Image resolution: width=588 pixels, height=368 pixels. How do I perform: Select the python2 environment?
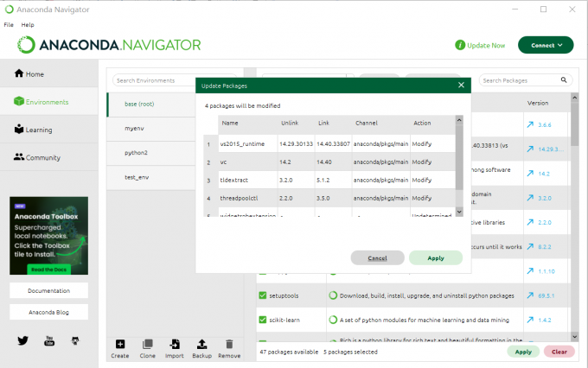click(151, 153)
